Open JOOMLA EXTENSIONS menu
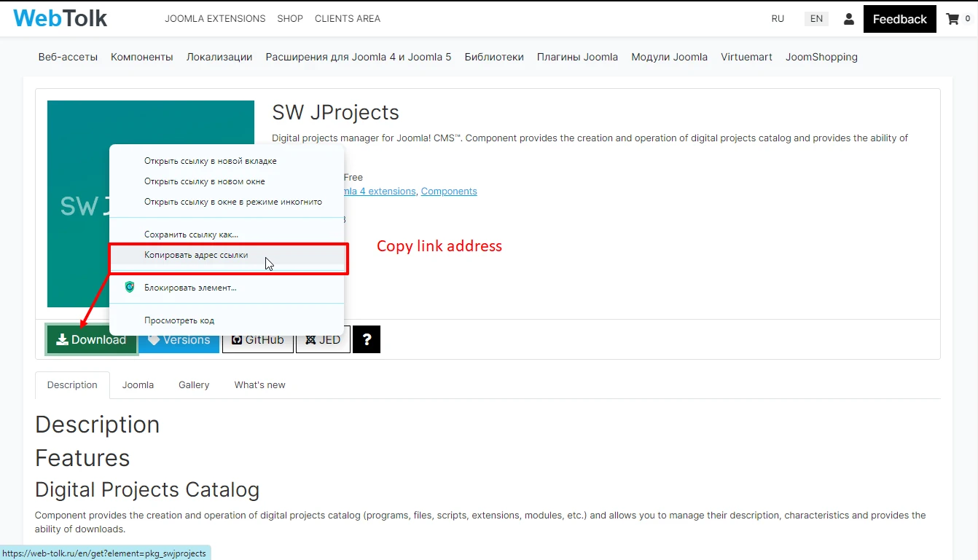This screenshot has width=978, height=560. [215, 19]
